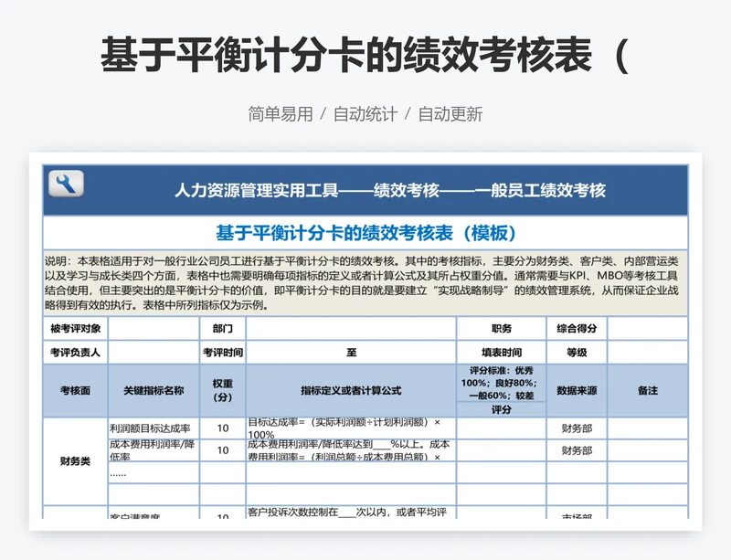Viewport: 731px width, 560px height.
Task: Click the '数据来源' column header
Action: tap(577, 391)
